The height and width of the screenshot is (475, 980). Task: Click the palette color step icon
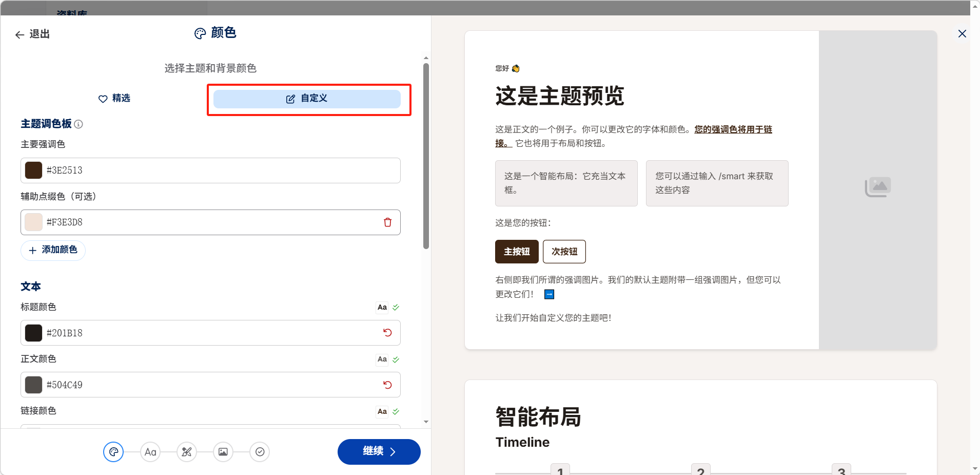tap(113, 452)
